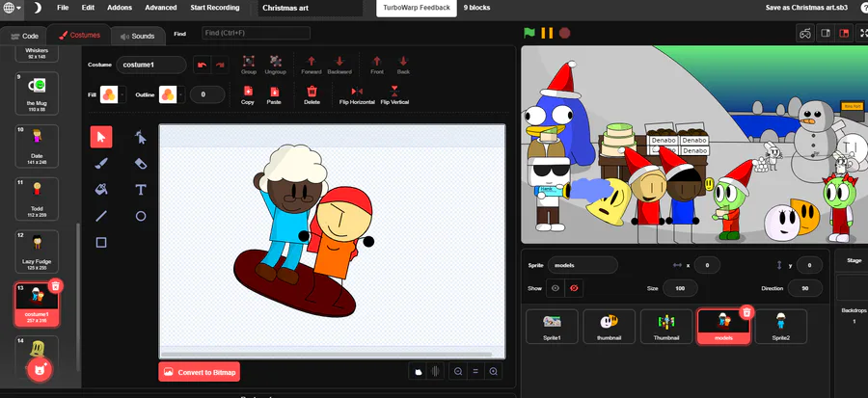Click Convert to Bitmap
868x398 pixels.
[x=200, y=372]
